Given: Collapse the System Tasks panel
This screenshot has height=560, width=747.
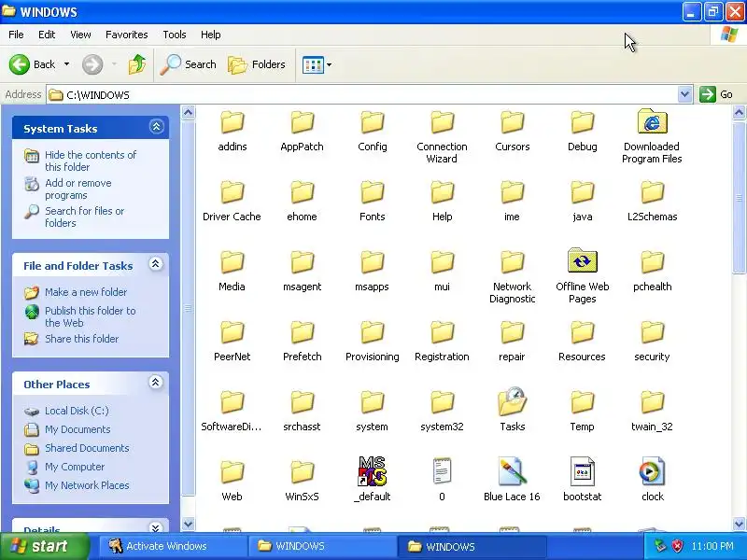Looking at the screenshot, I should (156, 127).
